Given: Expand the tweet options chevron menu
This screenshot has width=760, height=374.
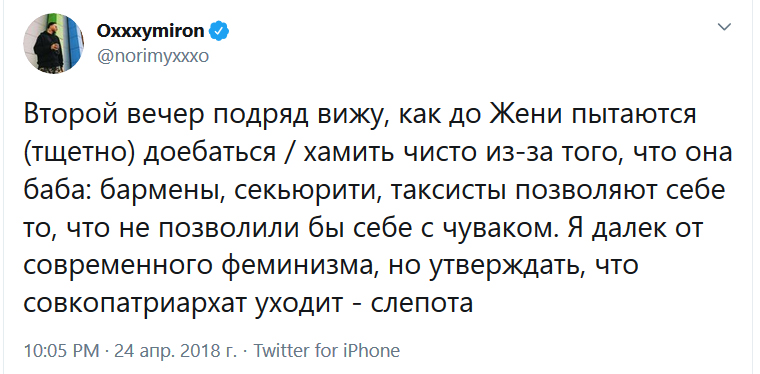Looking at the screenshot, I should (x=724, y=27).
